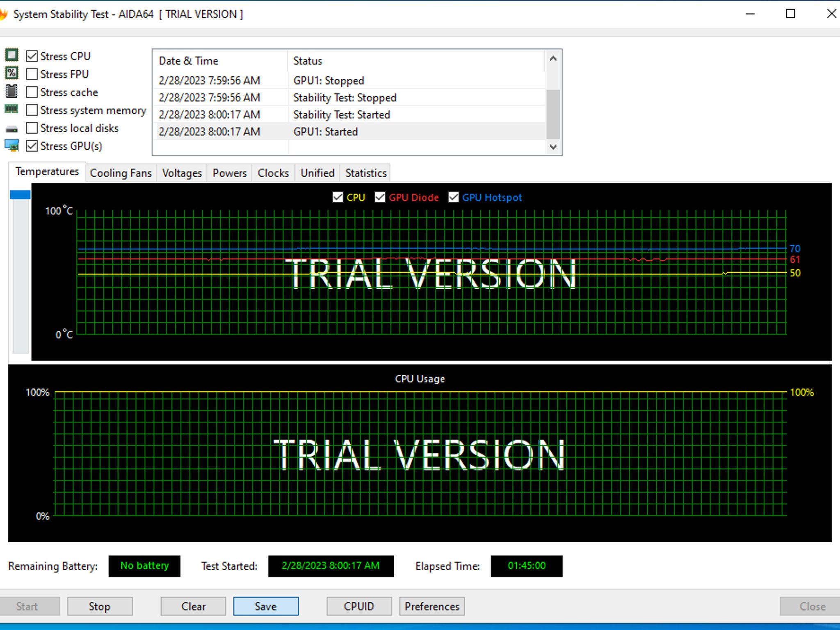Click the GPU Hotspot value 70

coord(795,249)
